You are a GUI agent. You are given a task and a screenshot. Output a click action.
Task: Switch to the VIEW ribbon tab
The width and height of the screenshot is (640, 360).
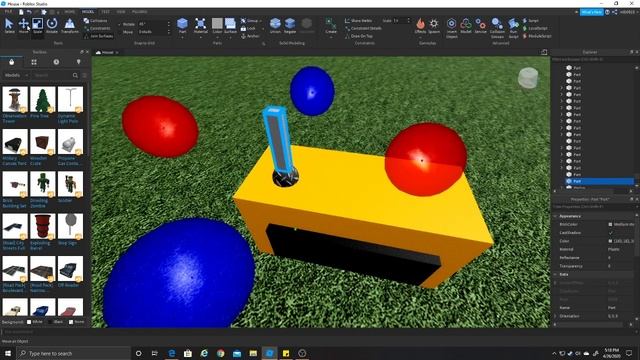click(121, 12)
